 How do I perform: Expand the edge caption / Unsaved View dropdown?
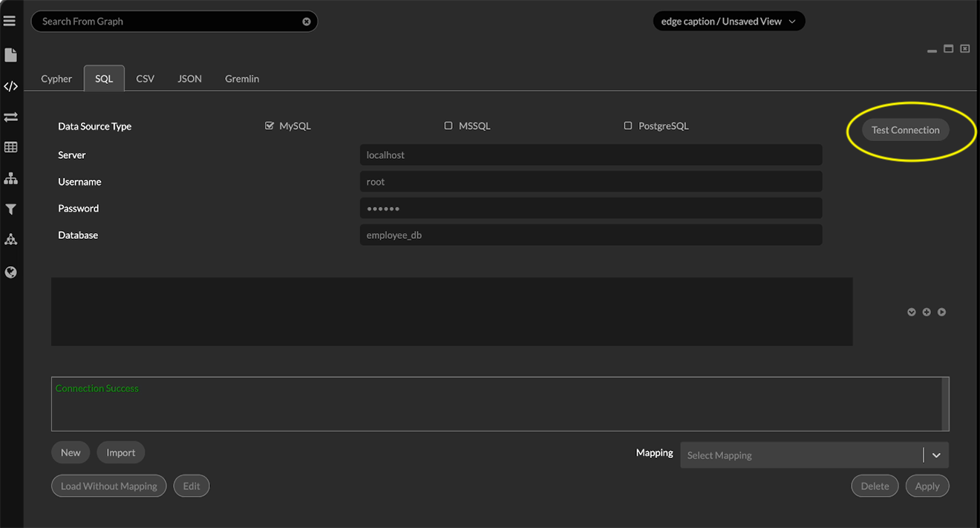point(728,22)
